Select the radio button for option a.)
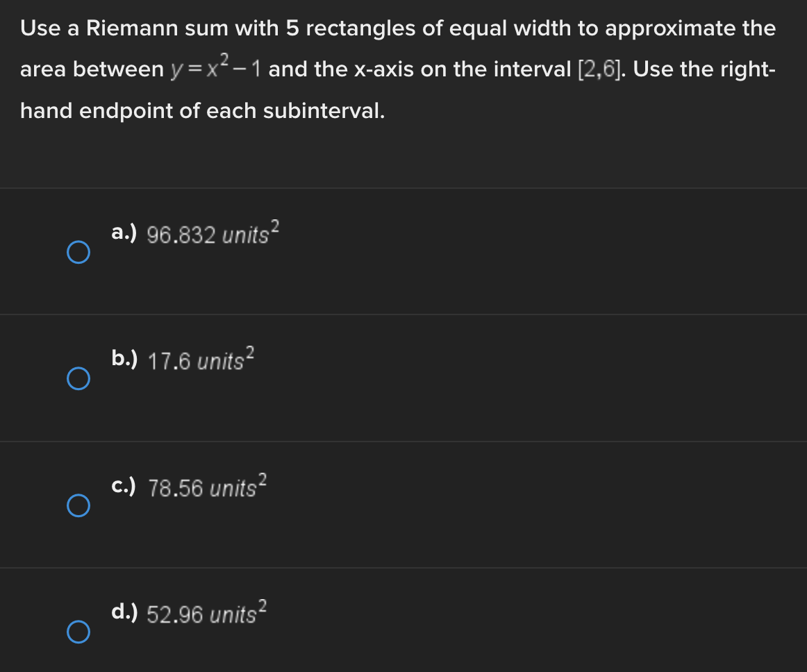Viewport: 807px width, 672px height. tap(78, 253)
